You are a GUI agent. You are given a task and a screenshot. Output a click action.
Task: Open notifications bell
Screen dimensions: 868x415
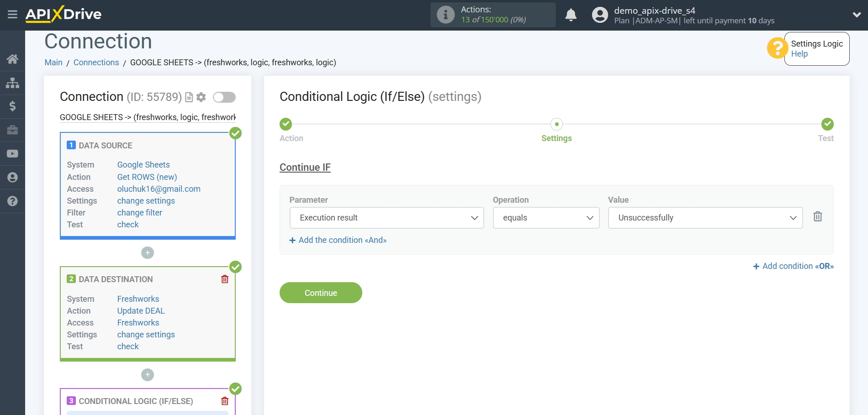pyautogui.click(x=571, y=15)
